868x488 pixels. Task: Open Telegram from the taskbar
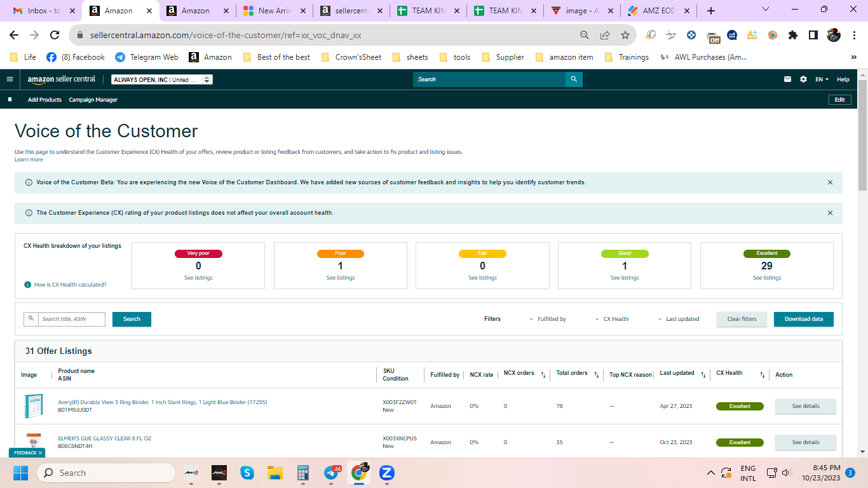(x=331, y=473)
